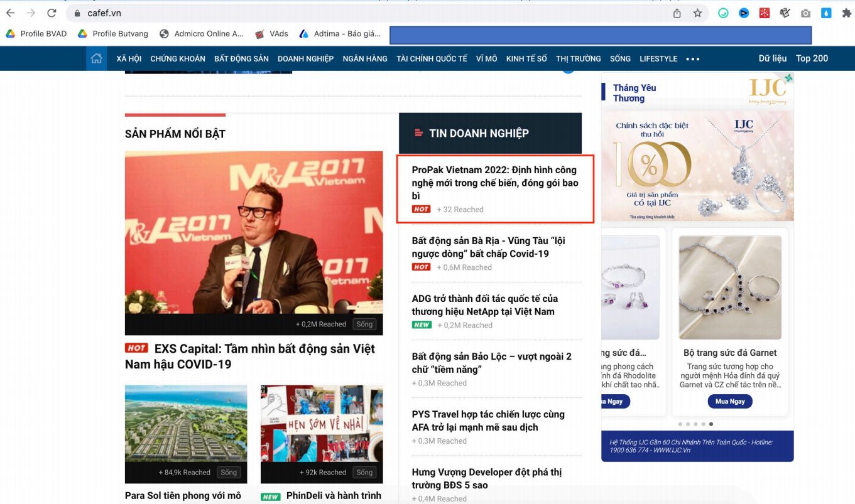Read the EXS Capital headline article
The height and width of the screenshot is (504, 855).
click(250, 357)
